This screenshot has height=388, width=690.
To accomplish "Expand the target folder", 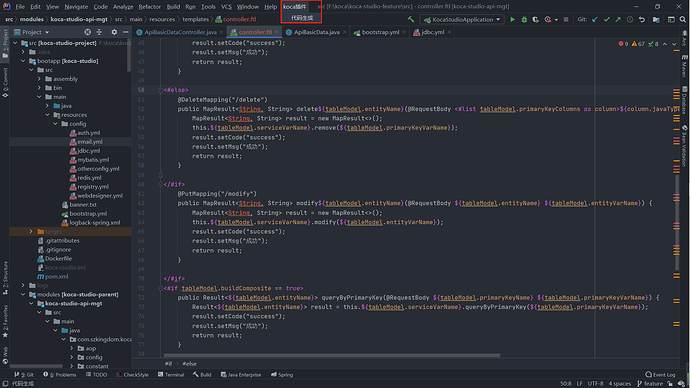I will pos(31,231).
